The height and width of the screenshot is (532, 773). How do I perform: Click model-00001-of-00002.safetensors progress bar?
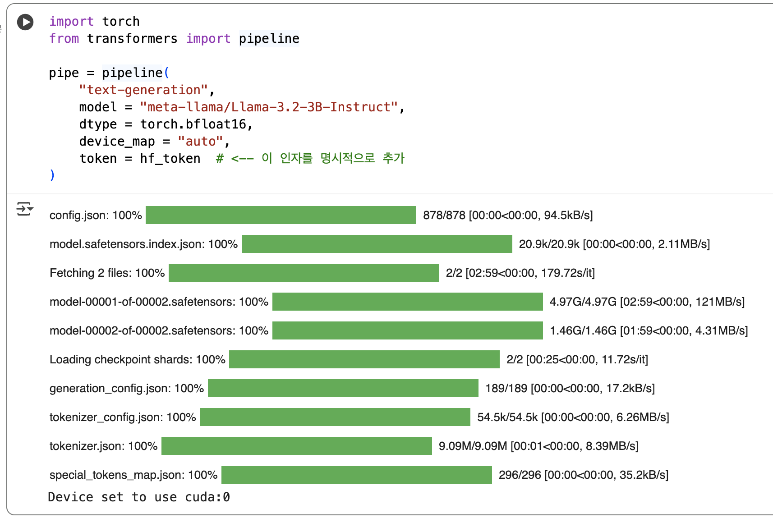click(407, 302)
